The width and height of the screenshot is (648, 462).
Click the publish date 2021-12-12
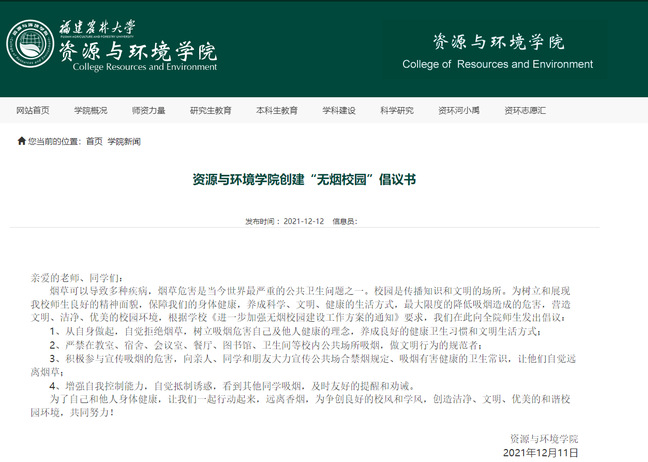(303, 220)
